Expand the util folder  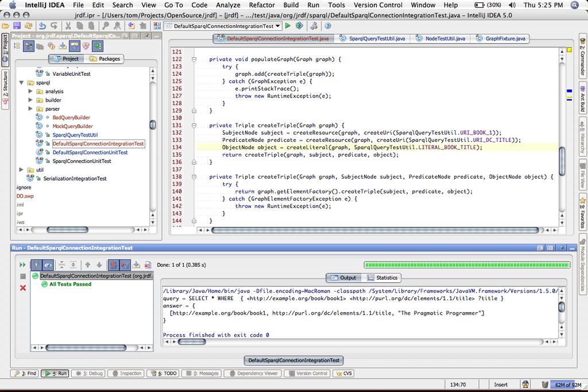(x=21, y=170)
